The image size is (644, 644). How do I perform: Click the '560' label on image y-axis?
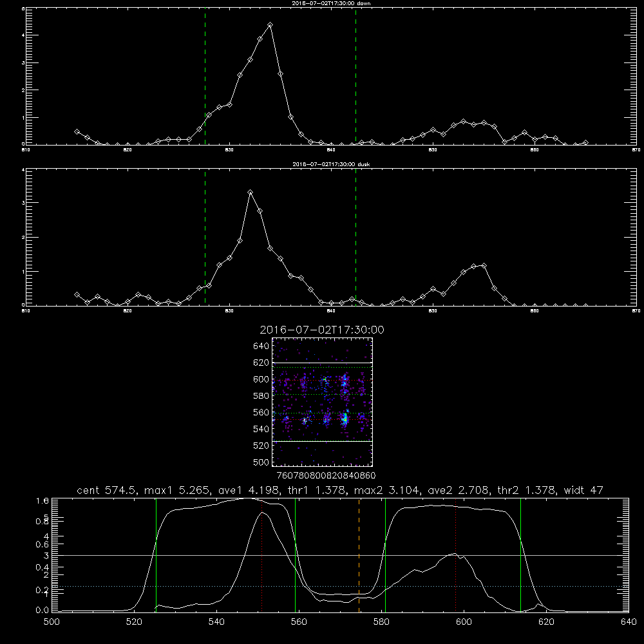click(261, 412)
